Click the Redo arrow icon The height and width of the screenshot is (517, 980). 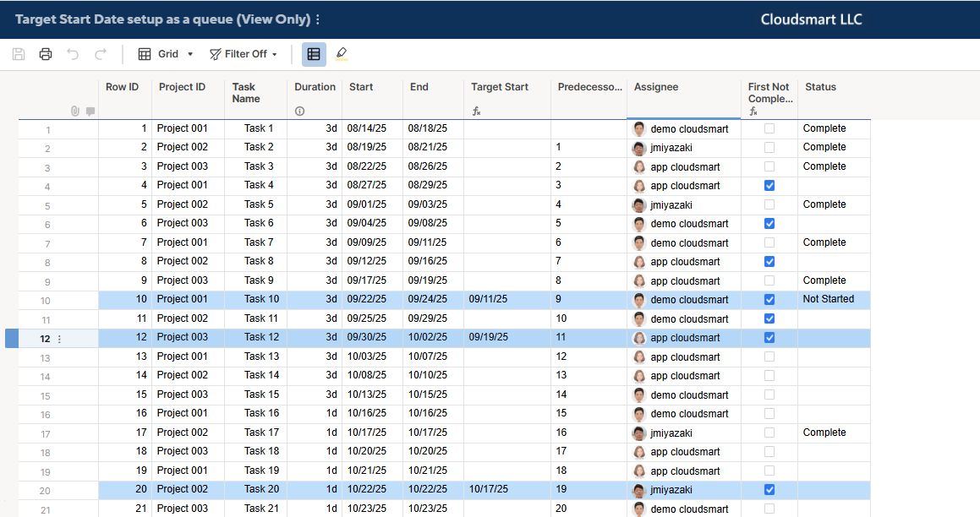coord(100,54)
